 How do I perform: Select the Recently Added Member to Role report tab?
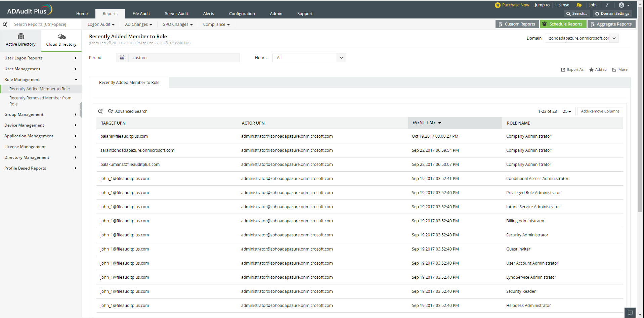[x=129, y=83]
